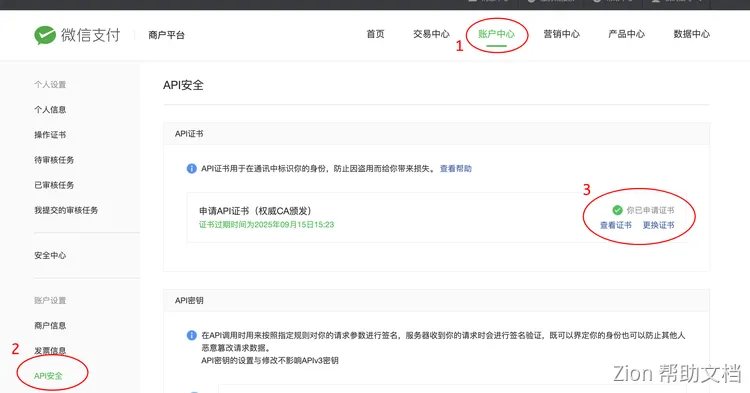The height and width of the screenshot is (393, 750).
Task: Select the 账户中心 tab
Action: pos(496,34)
